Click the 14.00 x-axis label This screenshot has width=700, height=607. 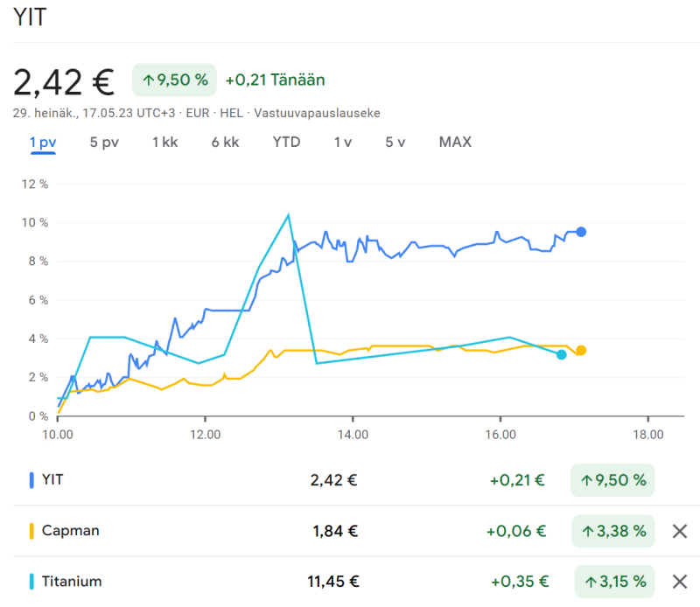pyautogui.click(x=353, y=435)
